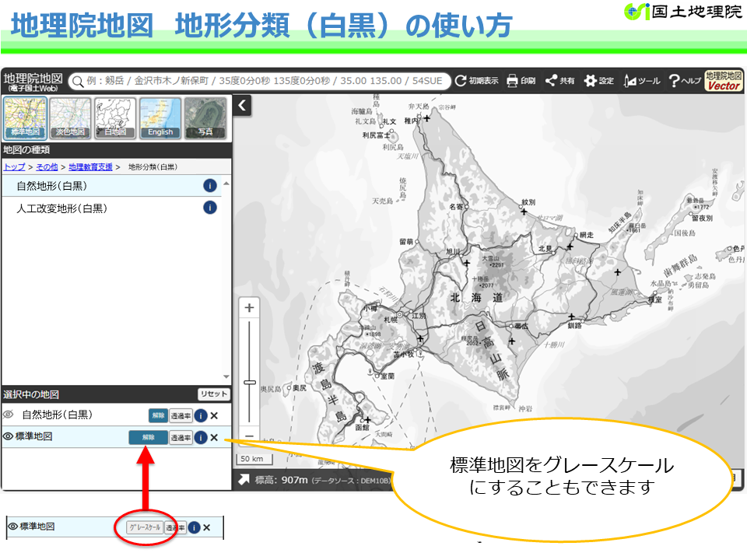The image size is (747, 560).
Task: Click the zoom slider handle
Action: point(250,383)
